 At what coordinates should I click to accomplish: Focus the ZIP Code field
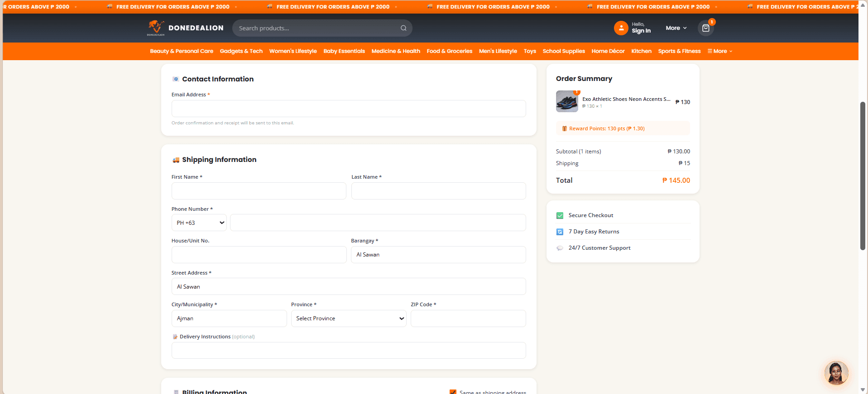pos(468,318)
